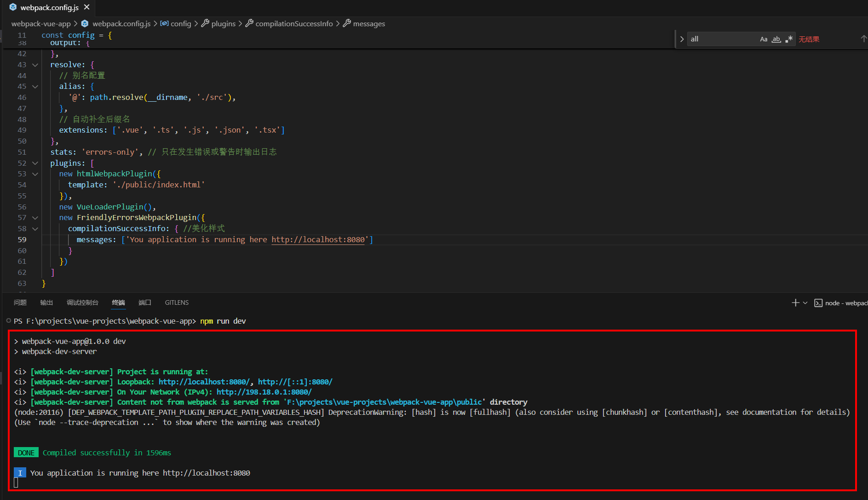Collapse FriendlyErrorsWebpackPlugin block at line 57
This screenshot has width=868, height=500.
(x=35, y=218)
